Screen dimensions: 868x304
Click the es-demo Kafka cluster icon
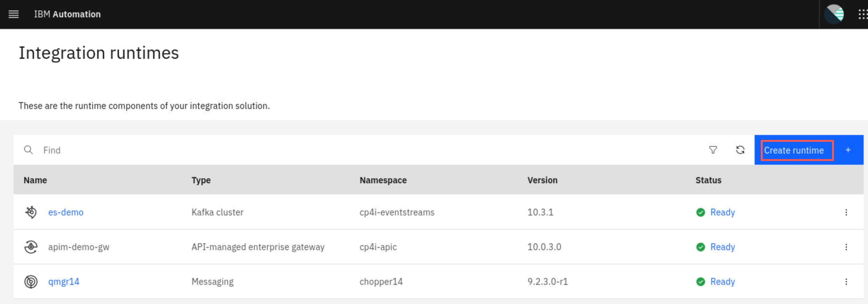pyautogui.click(x=31, y=212)
